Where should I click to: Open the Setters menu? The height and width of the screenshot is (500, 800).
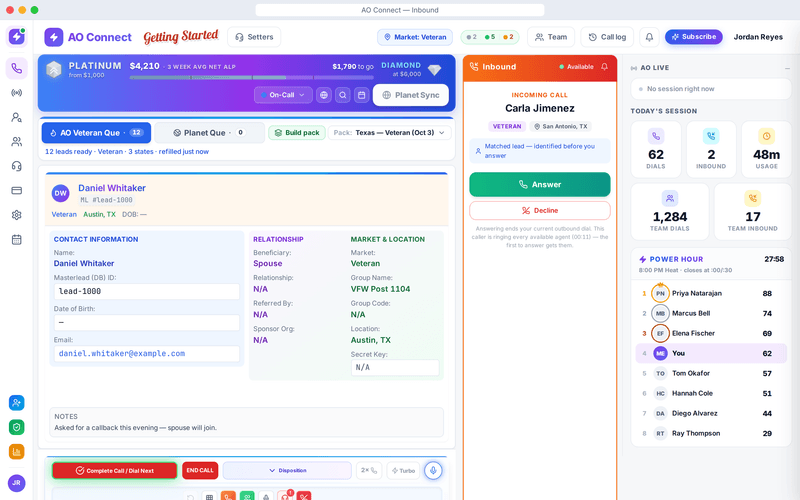[x=254, y=37]
